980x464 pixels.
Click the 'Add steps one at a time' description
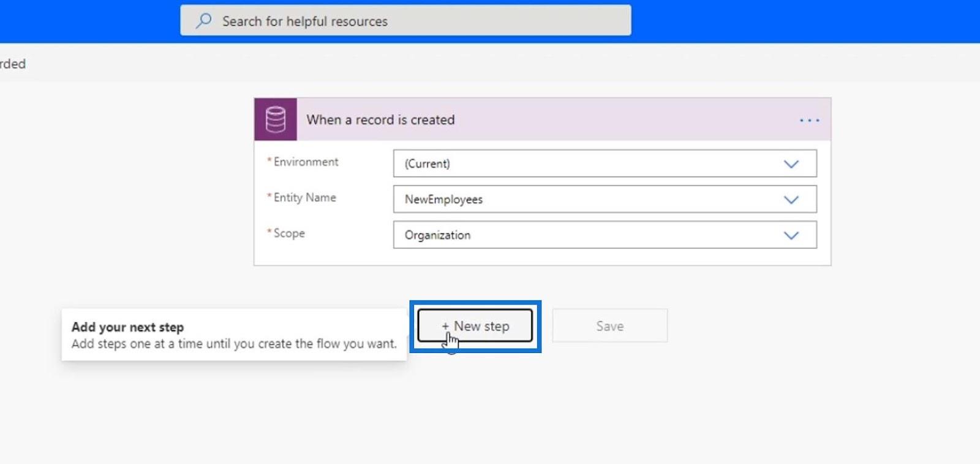(x=234, y=344)
